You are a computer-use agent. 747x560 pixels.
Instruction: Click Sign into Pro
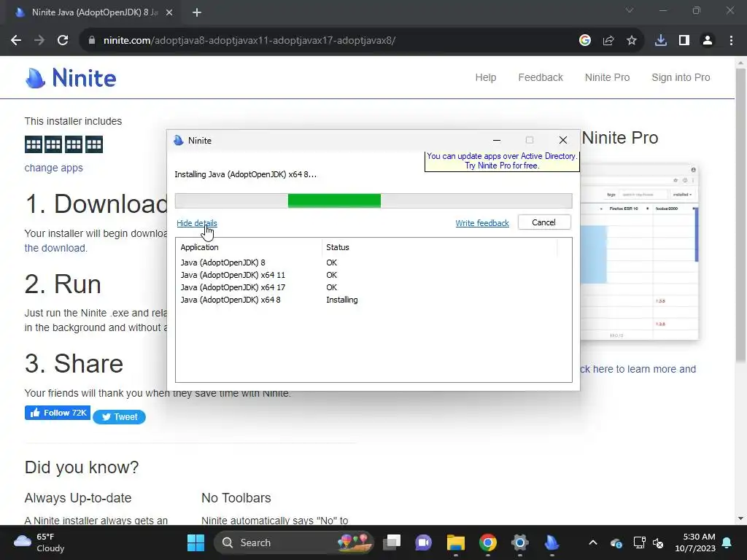pos(681,77)
